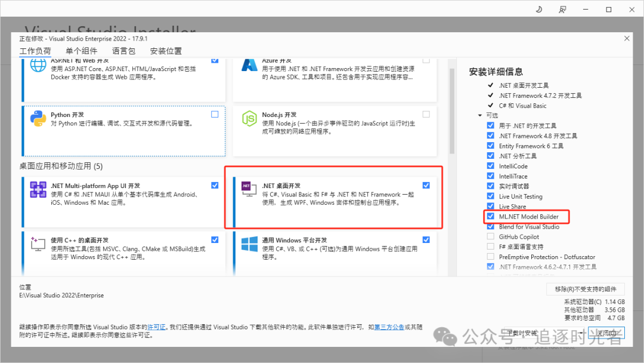Open the install mode dropdown near 关闭
The image size is (644, 363).
[581, 333]
